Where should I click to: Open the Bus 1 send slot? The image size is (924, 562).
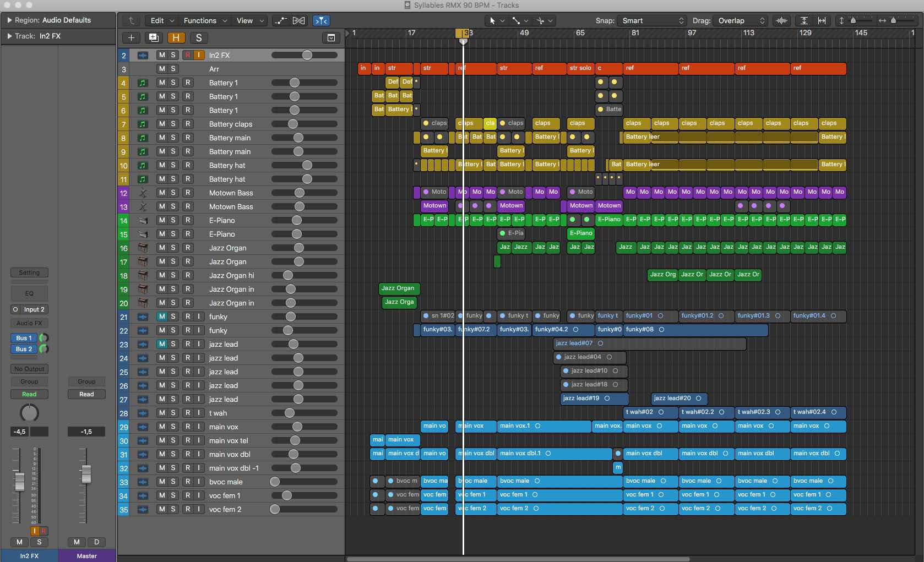[24, 338]
